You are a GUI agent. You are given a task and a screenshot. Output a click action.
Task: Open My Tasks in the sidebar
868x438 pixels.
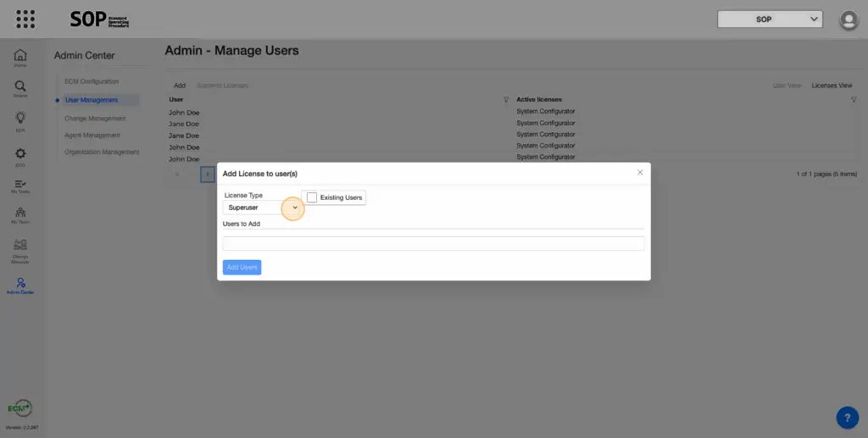point(20,186)
